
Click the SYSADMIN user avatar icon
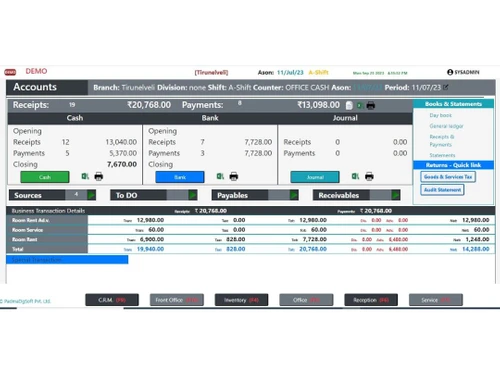450,72
